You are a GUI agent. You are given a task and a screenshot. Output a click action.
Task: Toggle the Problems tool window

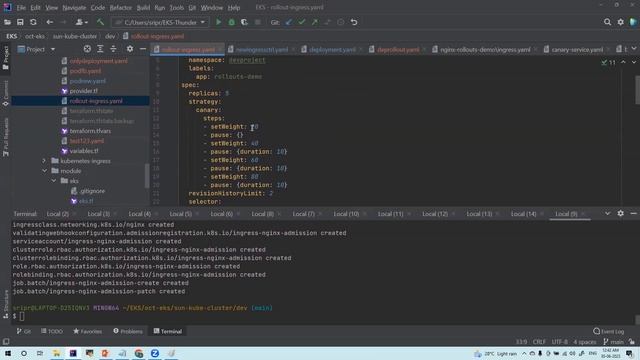pyautogui.click(x=128, y=331)
